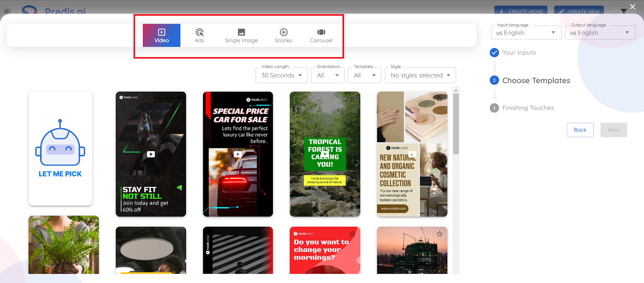The height and width of the screenshot is (283, 644).
Task: Click the template list scrollbar
Action: 456,124
